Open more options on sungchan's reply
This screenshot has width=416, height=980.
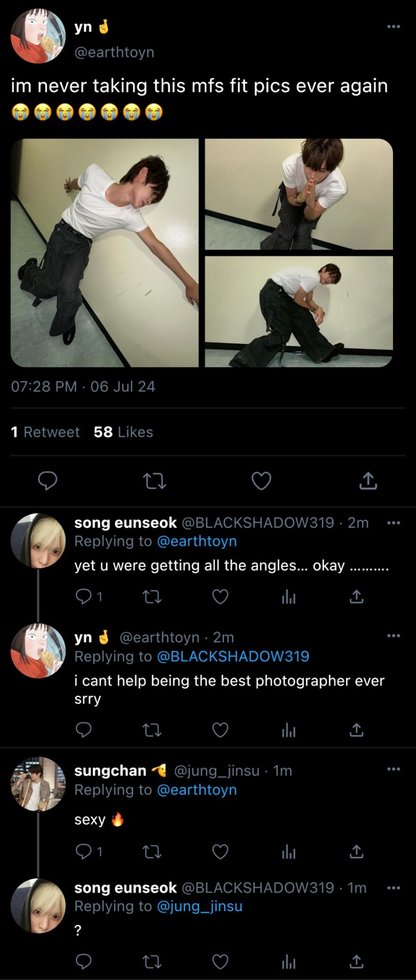393,769
